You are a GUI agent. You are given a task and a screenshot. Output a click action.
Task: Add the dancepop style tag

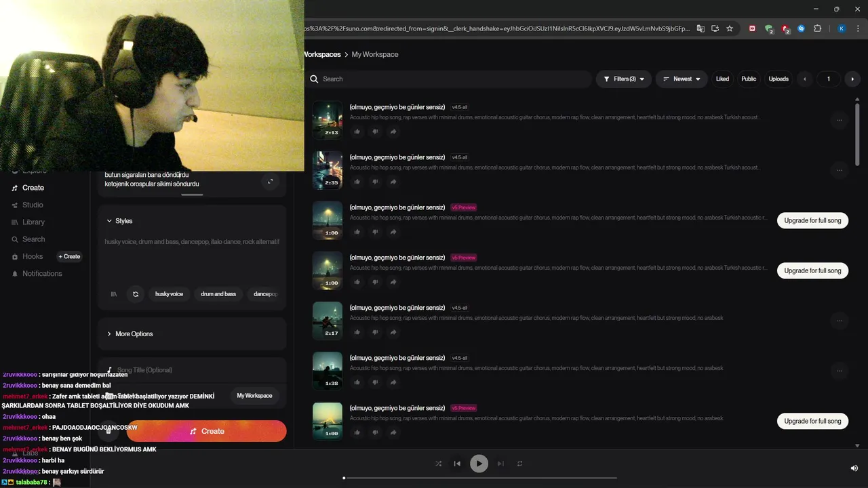point(265,294)
